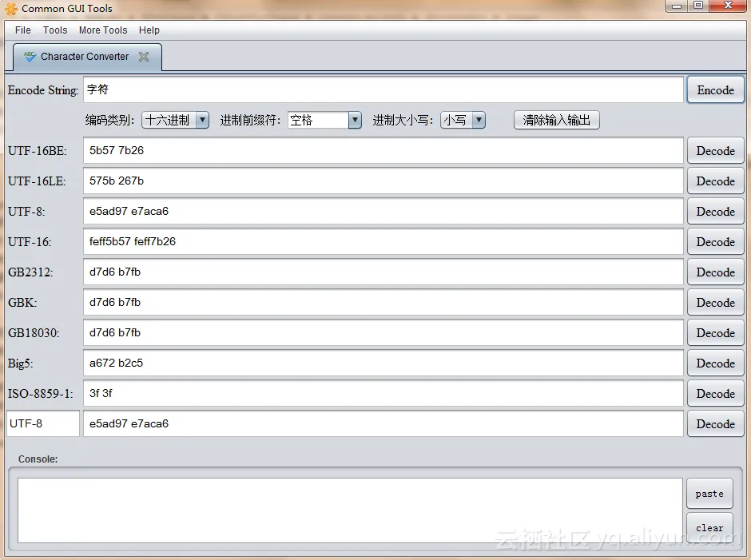751x560 pixels.
Task: Close the Character Converter tab
Action: (144, 57)
